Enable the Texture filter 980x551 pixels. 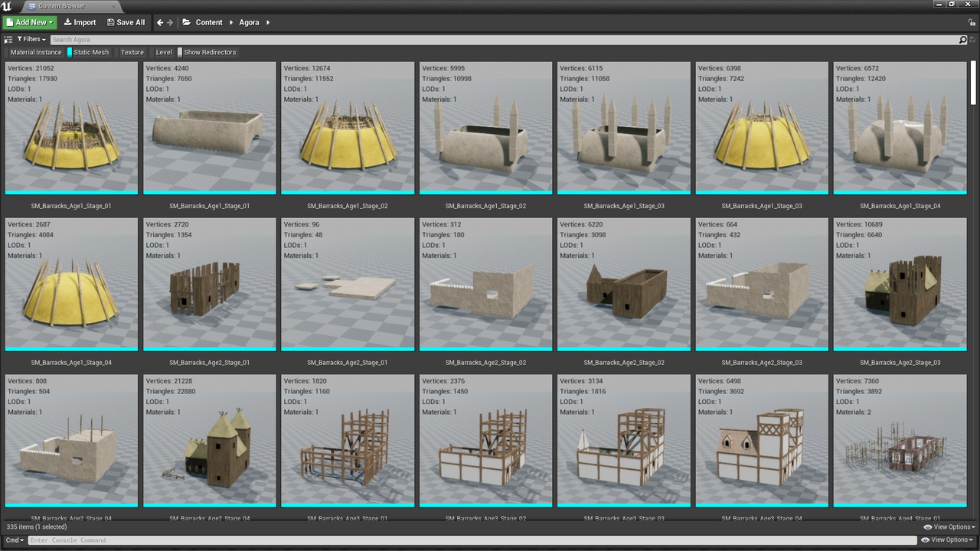132,53
